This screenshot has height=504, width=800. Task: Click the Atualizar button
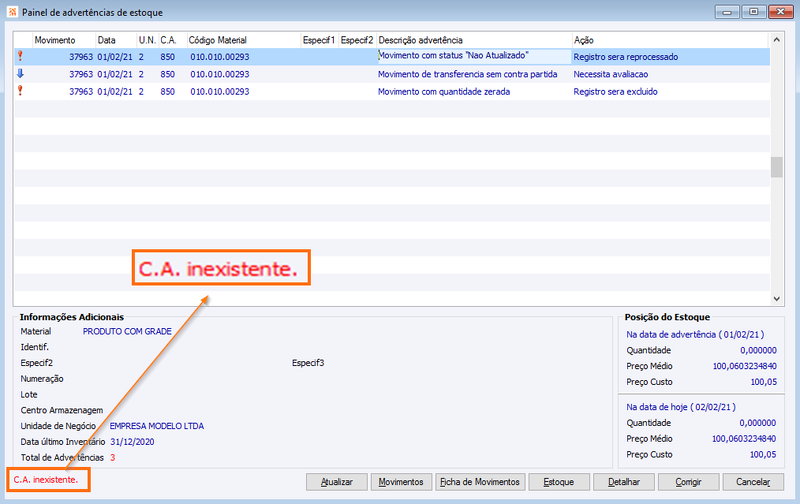tap(337, 482)
